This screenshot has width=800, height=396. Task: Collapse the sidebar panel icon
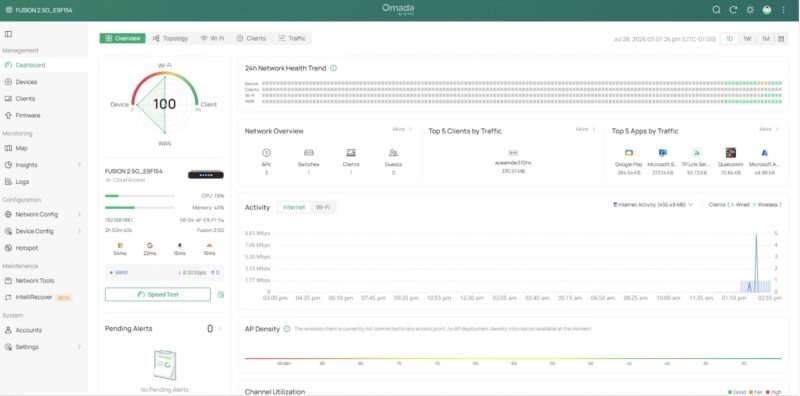point(8,34)
